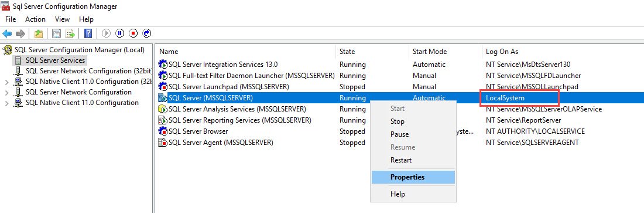Select the SQL Server Browser row name

click(198, 131)
